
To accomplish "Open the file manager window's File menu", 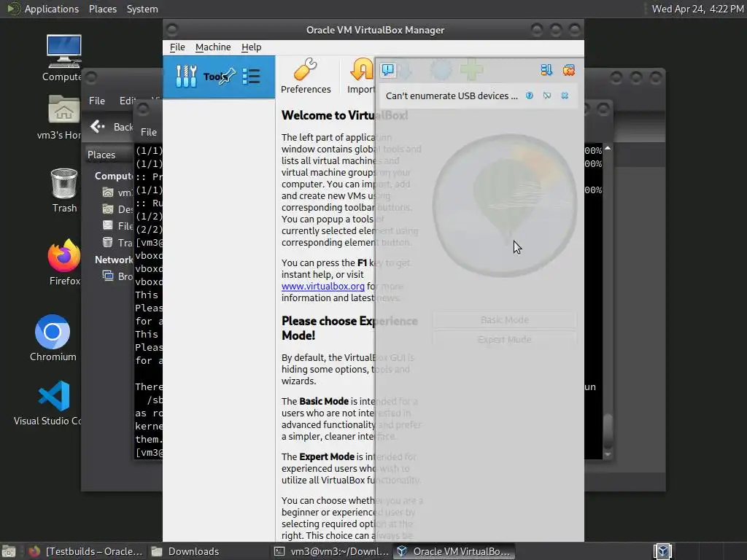I will pos(97,101).
